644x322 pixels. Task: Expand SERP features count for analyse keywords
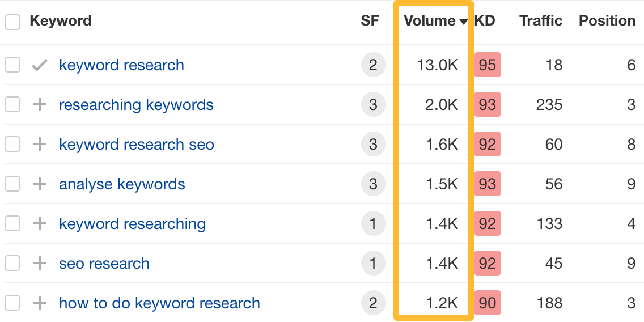pyautogui.click(x=372, y=184)
